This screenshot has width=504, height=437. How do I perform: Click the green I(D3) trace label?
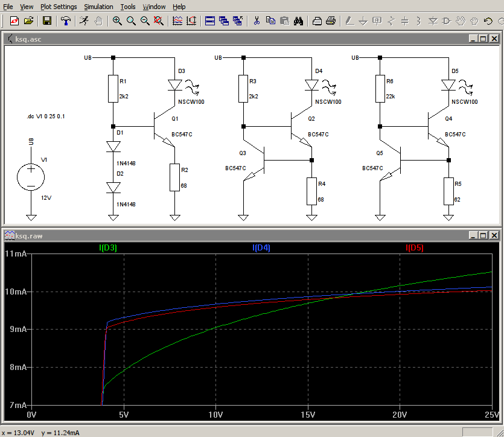108,247
